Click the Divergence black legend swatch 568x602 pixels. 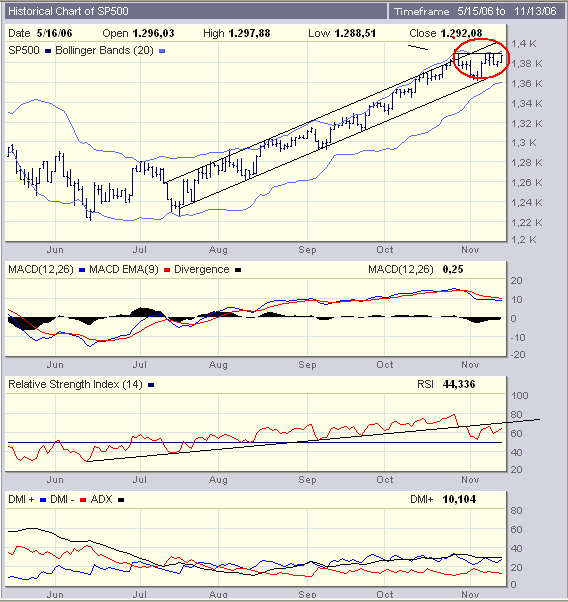(238, 270)
